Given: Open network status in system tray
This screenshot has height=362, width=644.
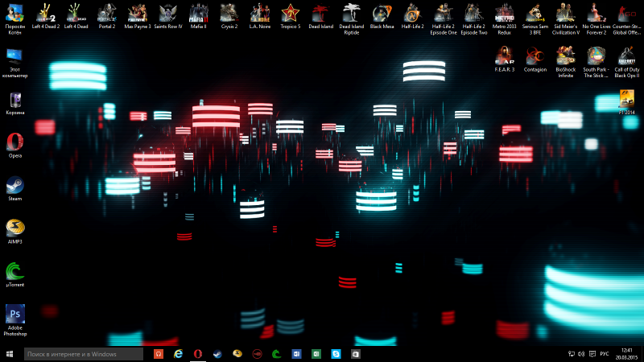Looking at the screenshot, I should [x=571, y=354].
